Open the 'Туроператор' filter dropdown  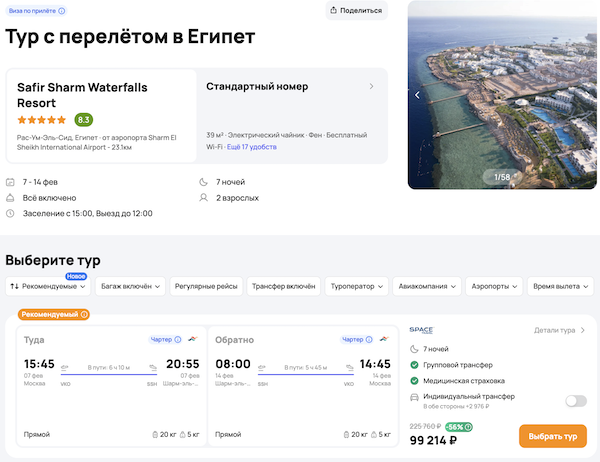pyautogui.click(x=357, y=286)
